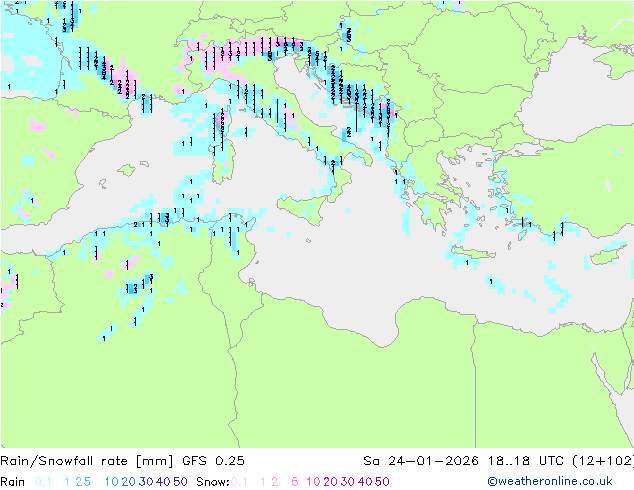This screenshot has height=490, width=634.
Task: Click rain legend value 40
Action: click(163, 482)
